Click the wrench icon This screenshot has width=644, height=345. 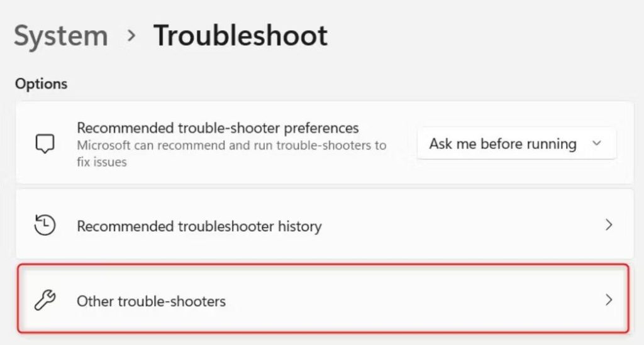coord(45,300)
